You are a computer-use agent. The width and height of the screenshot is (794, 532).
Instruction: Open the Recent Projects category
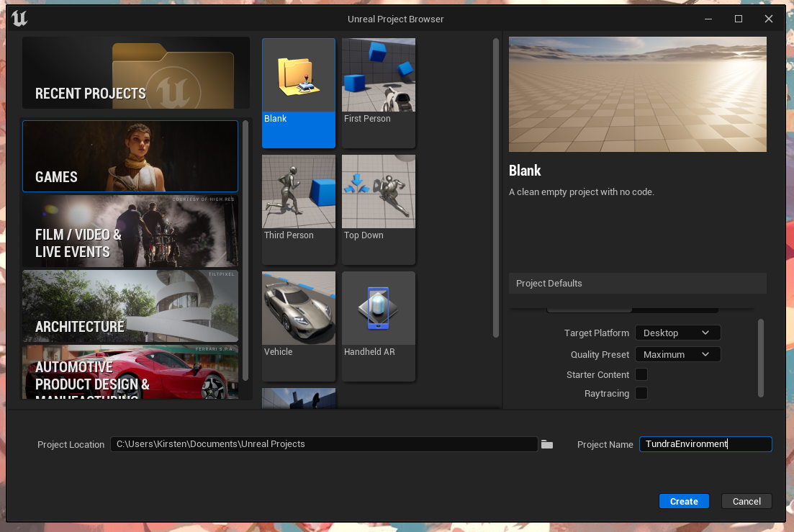click(x=136, y=73)
